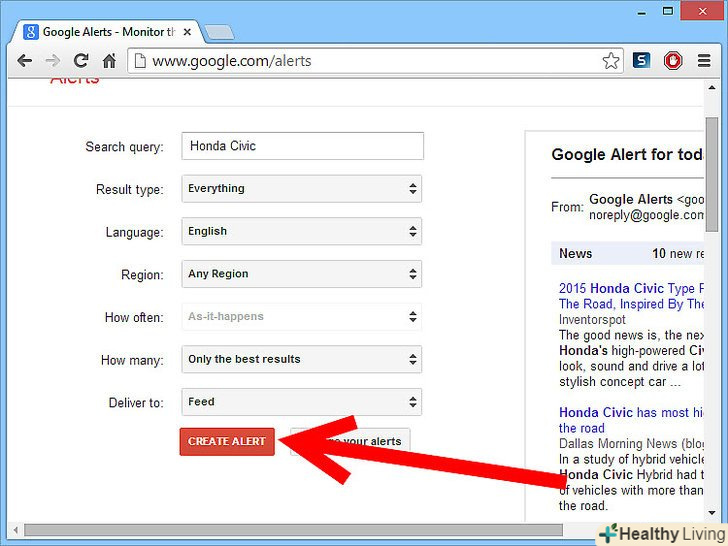Viewport: 728px width, 546px height.
Task: Open the blue S extension icon
Action: click(x=641, y=60)
